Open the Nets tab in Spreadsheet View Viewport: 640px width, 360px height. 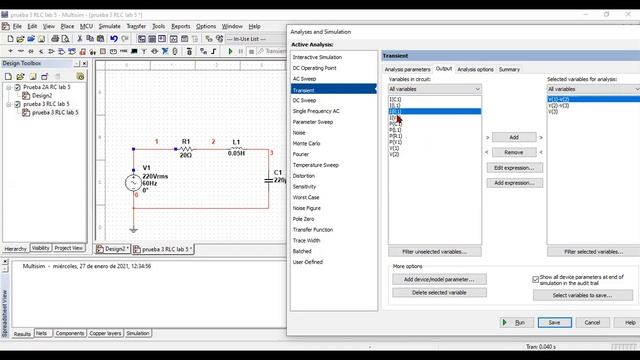point(41,333)
